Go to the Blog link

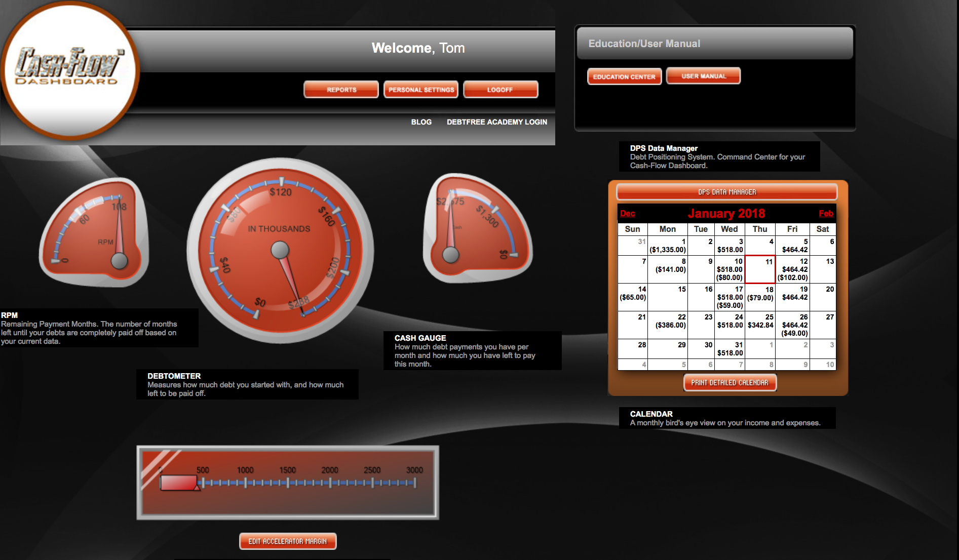pos(421,122)
